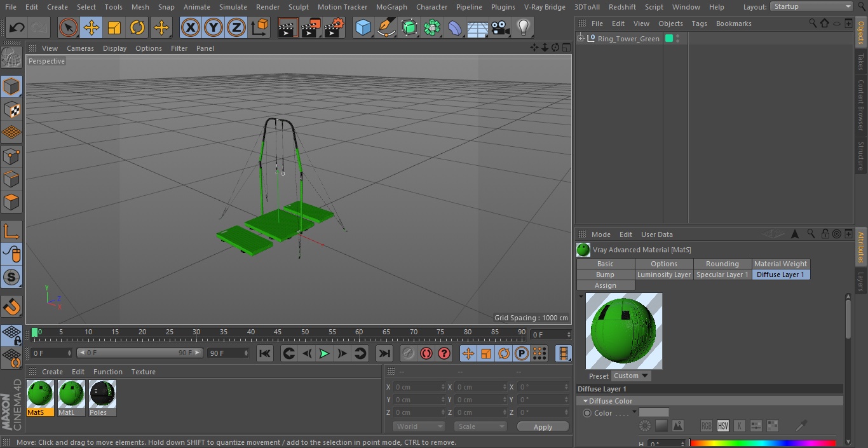Open viewport Display menu

tap(114, 48)
